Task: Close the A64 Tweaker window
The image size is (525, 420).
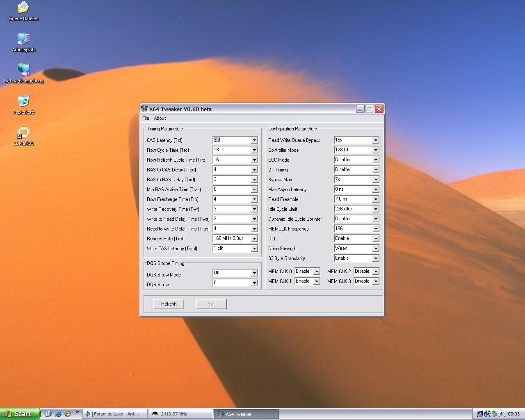Action: tap(379, 109)
